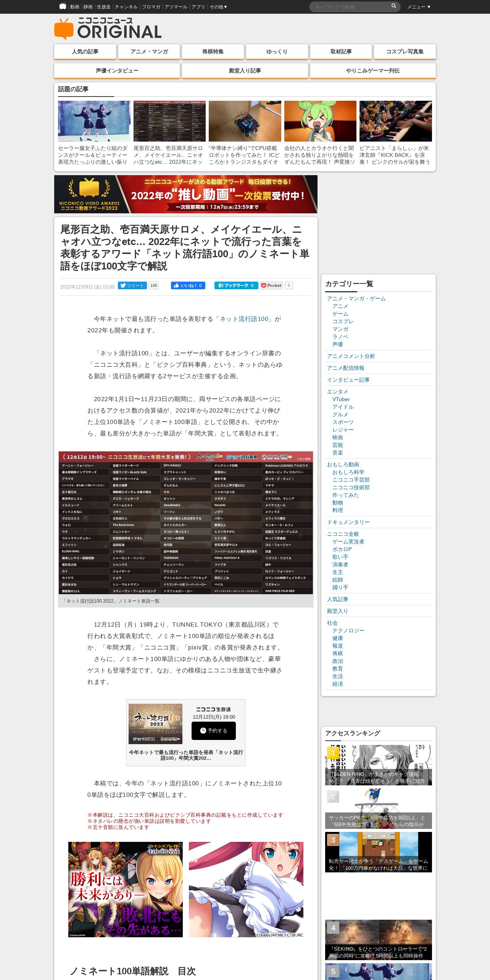Click the 勝利には未来があり game ad
The image size is (490, 980).
coord(126,890)
